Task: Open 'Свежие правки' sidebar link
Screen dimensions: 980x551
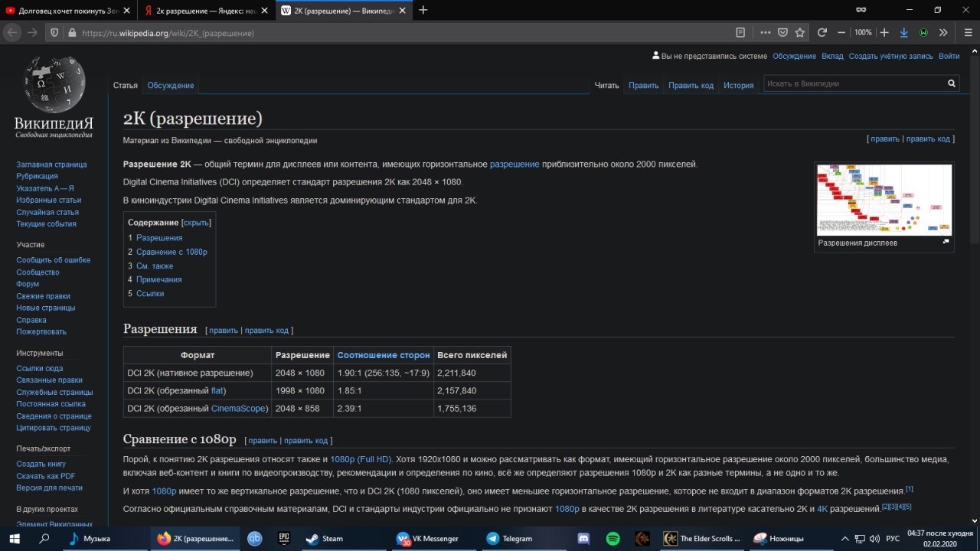Action: tap(43, 296)
